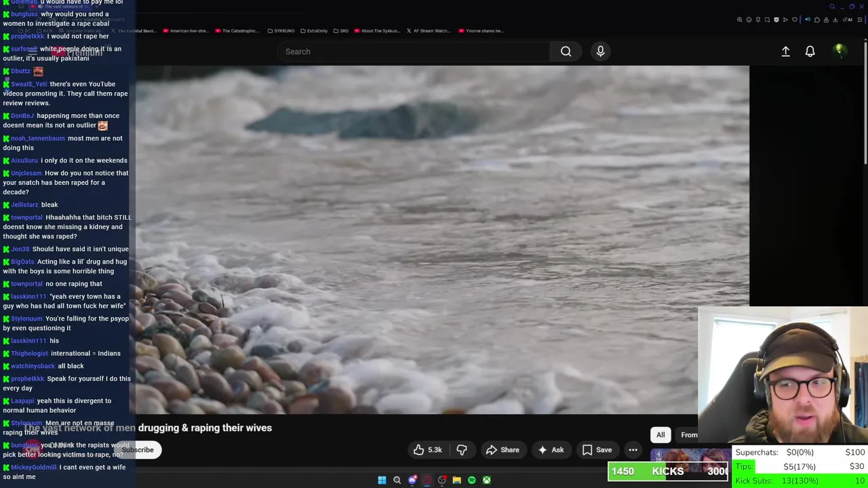Click chat username Laapapi
The image size is (868, 488).
[22, 401]
